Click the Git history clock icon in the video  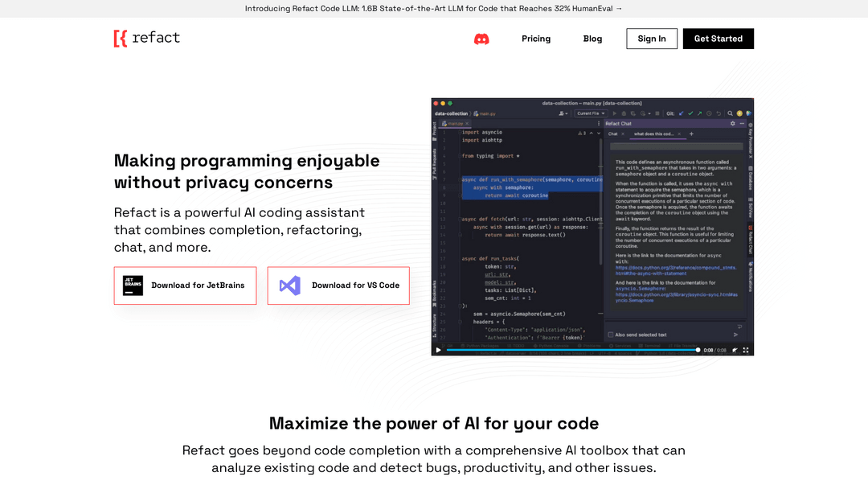[x=709, y=113]
